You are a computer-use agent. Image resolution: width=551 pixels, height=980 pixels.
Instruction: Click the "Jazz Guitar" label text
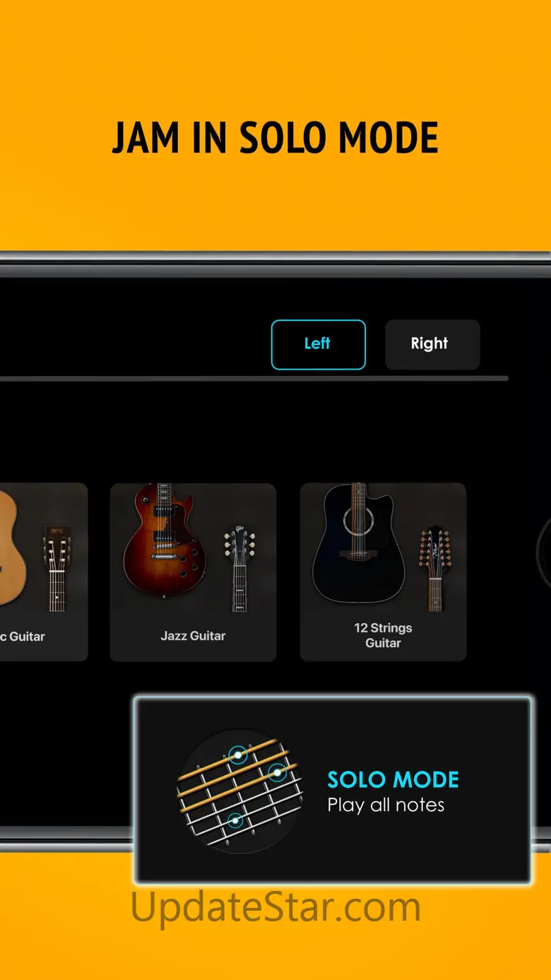pyautogui.click(x=193, y=636)
